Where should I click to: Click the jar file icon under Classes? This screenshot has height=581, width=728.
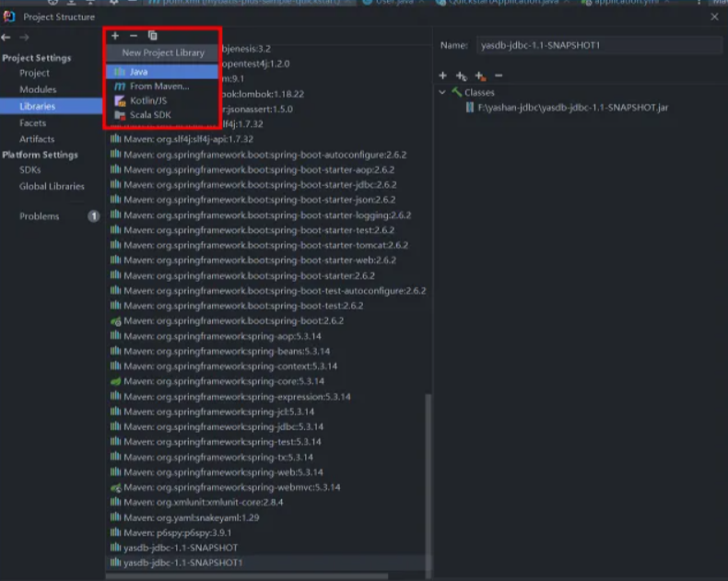click(x=470, y=108)
